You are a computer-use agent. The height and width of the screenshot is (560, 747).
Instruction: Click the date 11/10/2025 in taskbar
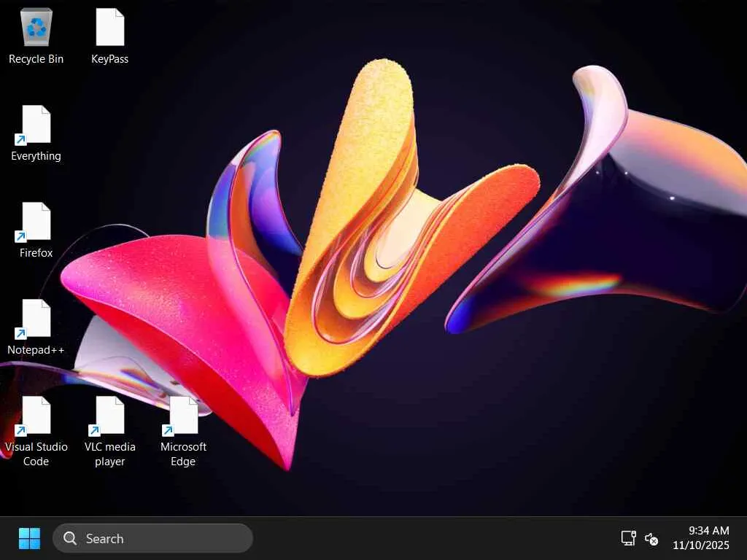pyautogui.click(x=701, y=545)
